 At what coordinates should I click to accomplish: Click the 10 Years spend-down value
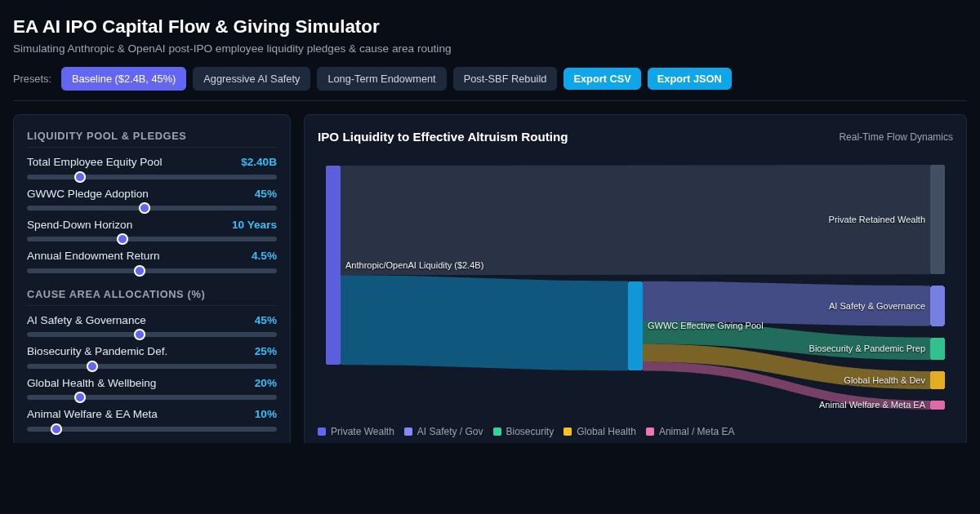pyautogui.click(x=254, y=224)
